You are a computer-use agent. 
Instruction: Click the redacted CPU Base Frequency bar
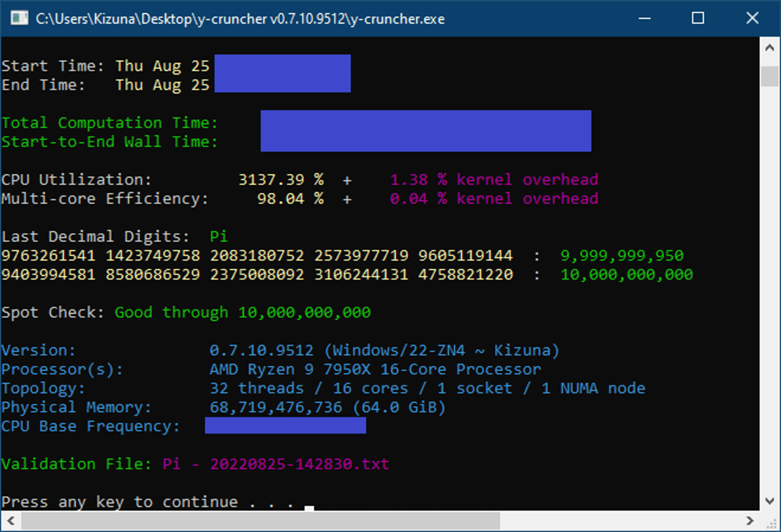(285, 426)
